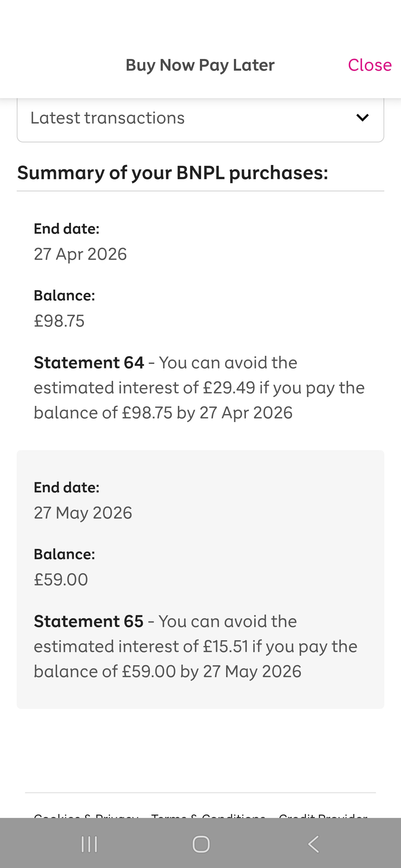Tap the £98.75 balance amount
The image size is (401, 868).
point(59,320)
